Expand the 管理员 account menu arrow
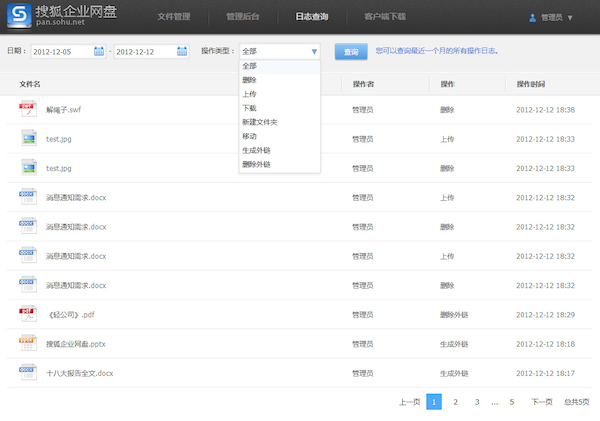This screenshot has height=421, width=600. [570, 18]
